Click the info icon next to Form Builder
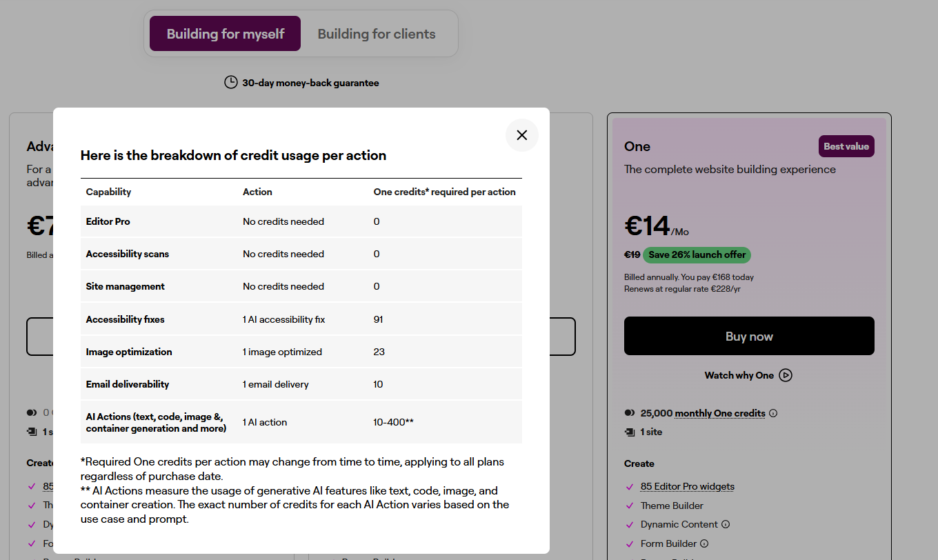938x560 pixels. point(704,543)
